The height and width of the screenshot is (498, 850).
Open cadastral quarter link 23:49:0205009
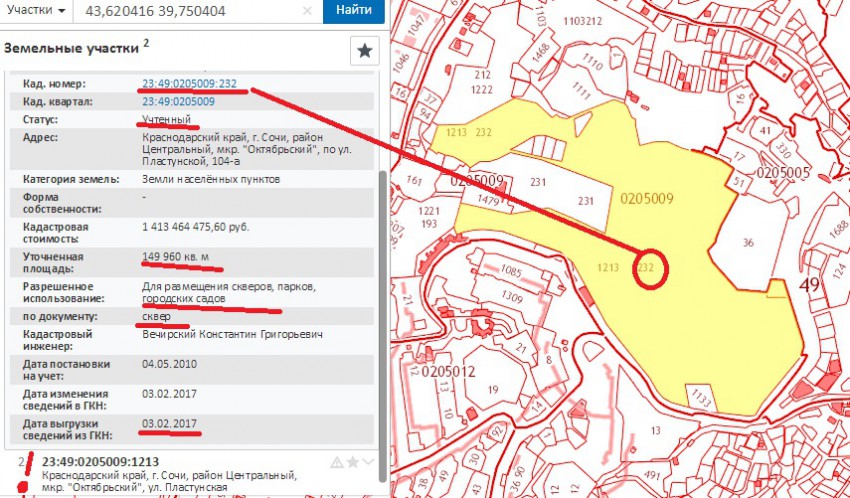pos(178,102)
